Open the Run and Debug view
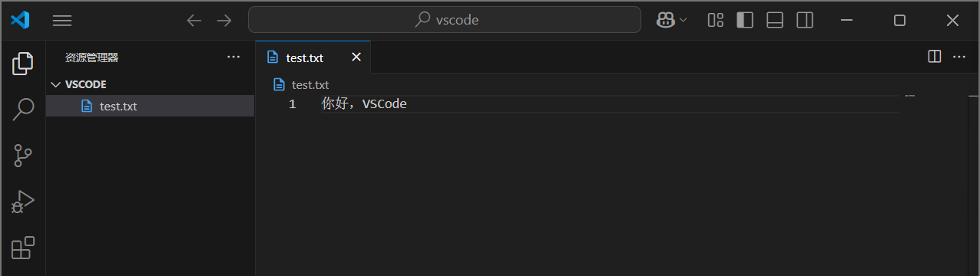Viewport: 980px width, 276px height. click(23, 202)
